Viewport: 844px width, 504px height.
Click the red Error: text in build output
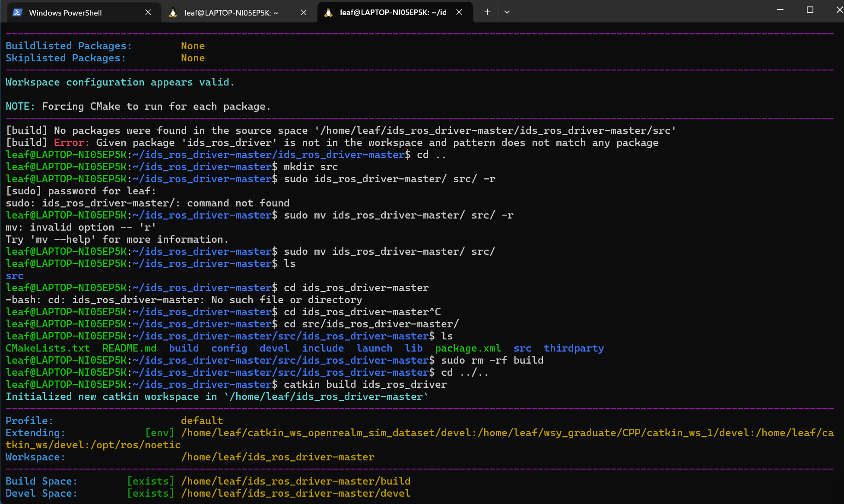coord(71,143)
